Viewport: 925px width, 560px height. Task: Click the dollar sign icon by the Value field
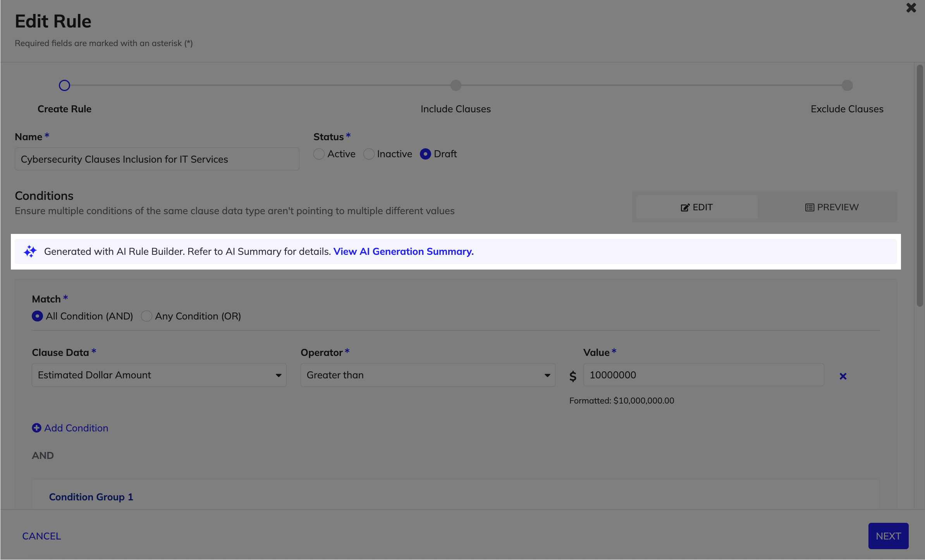coord(573,376)
